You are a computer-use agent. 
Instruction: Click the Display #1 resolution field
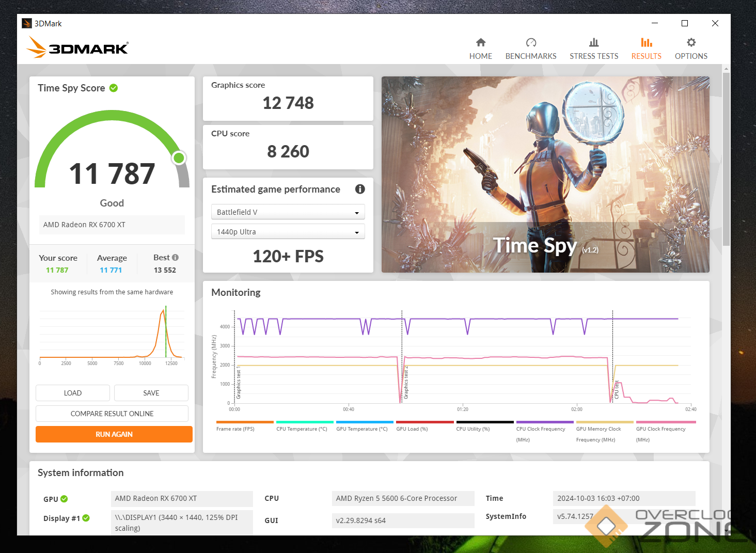tap(182, 523)
